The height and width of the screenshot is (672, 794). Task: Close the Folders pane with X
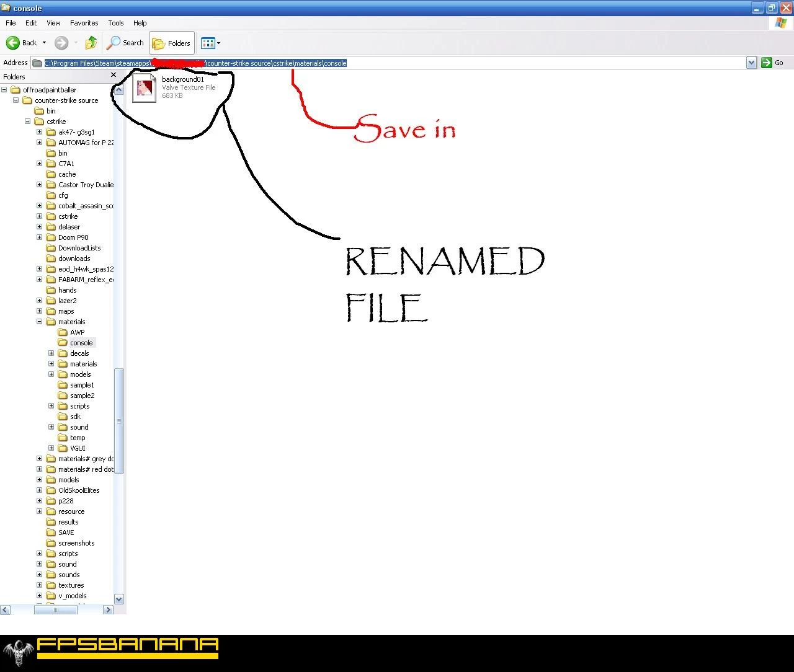(113, 75)
